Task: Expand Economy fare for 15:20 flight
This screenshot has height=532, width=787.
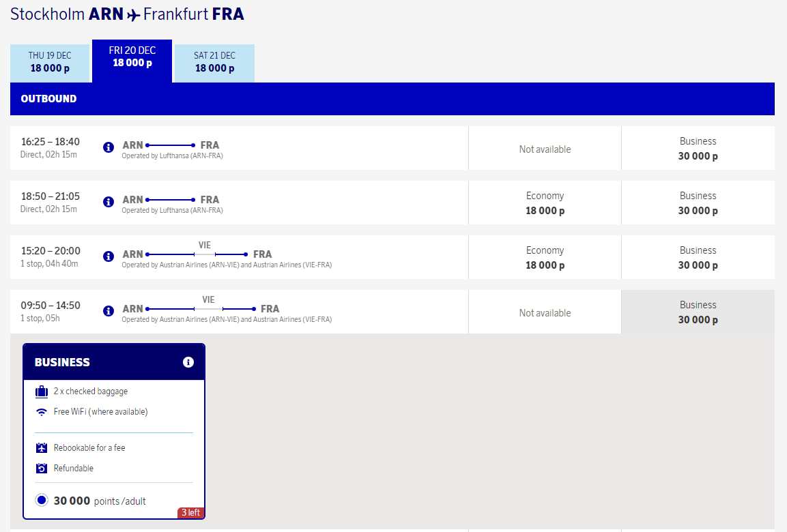Action: click(x=545, y=257)
